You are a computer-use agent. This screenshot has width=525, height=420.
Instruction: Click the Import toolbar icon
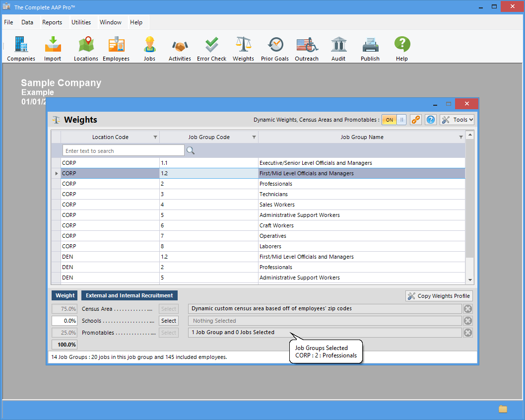(53, 49)
